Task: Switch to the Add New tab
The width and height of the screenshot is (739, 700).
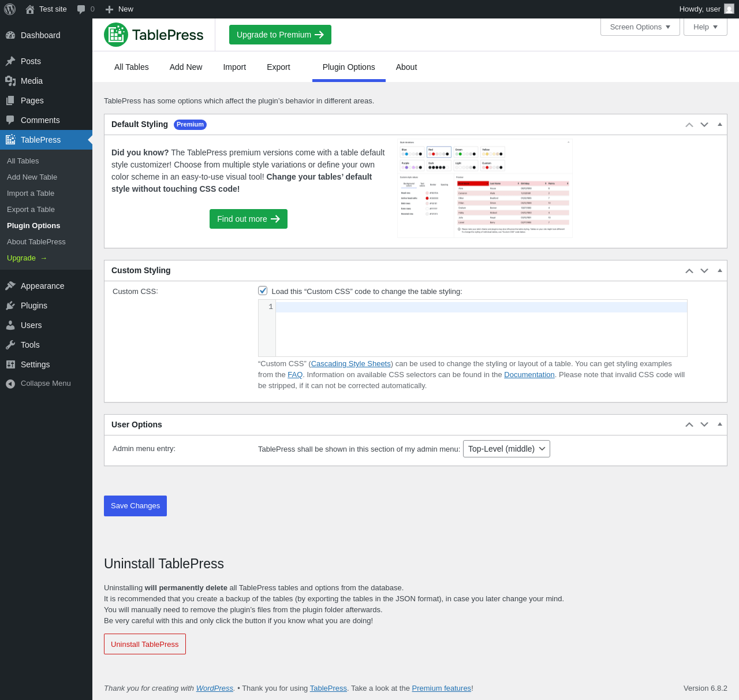Action: [x=186, y=67]
